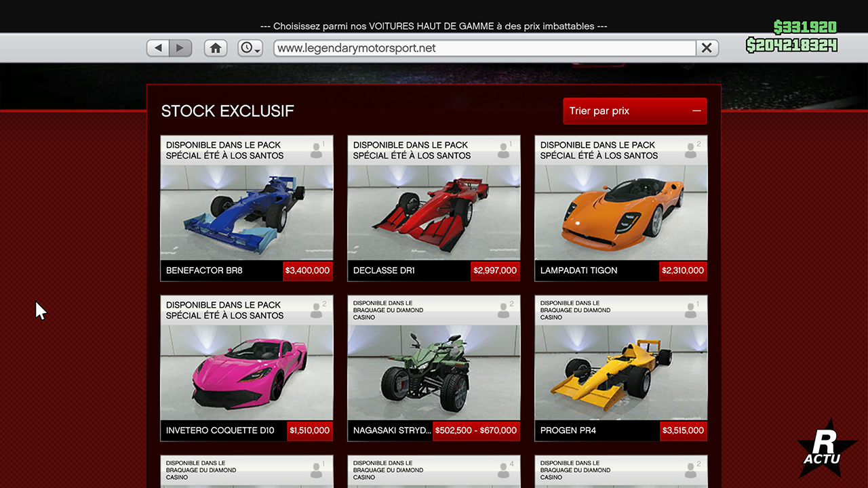Click the $2,310,000 price tag
Screen dimensions: 868x488
click(x=683, y=270)
